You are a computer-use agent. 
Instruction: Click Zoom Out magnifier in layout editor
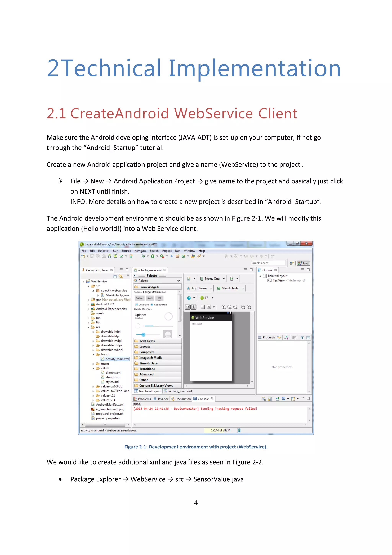[243, 307]
